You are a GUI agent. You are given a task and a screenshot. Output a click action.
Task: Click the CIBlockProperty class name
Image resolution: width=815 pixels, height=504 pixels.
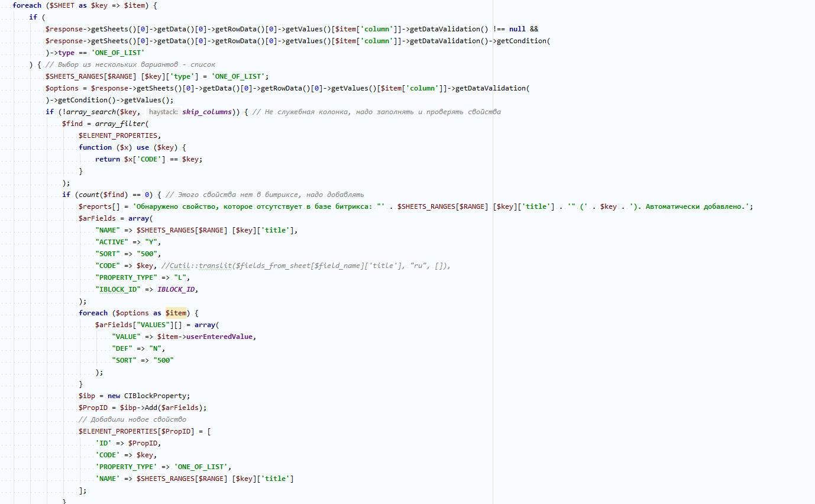[155, 396]
